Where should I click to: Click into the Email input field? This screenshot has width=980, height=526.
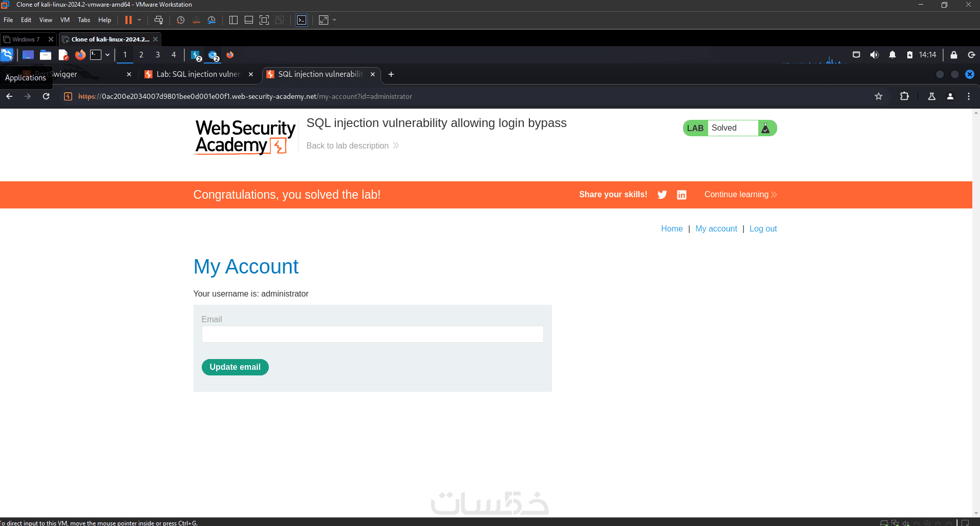372,334
